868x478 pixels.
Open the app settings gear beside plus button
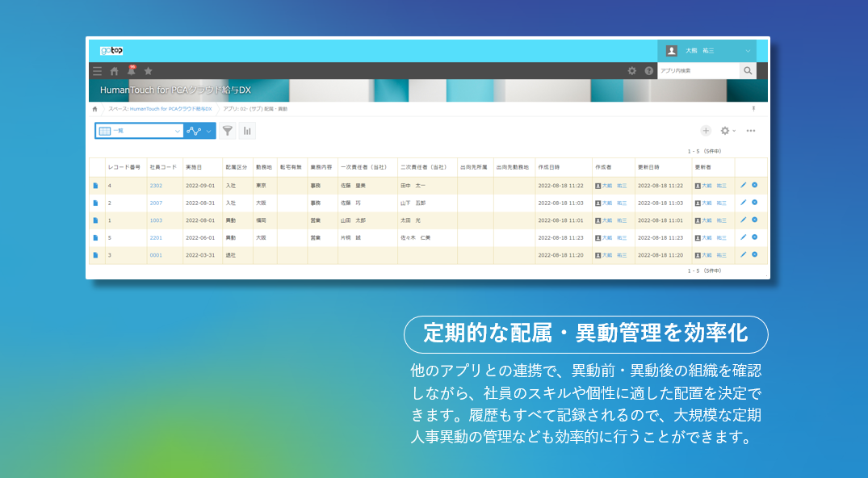(728, 131)
